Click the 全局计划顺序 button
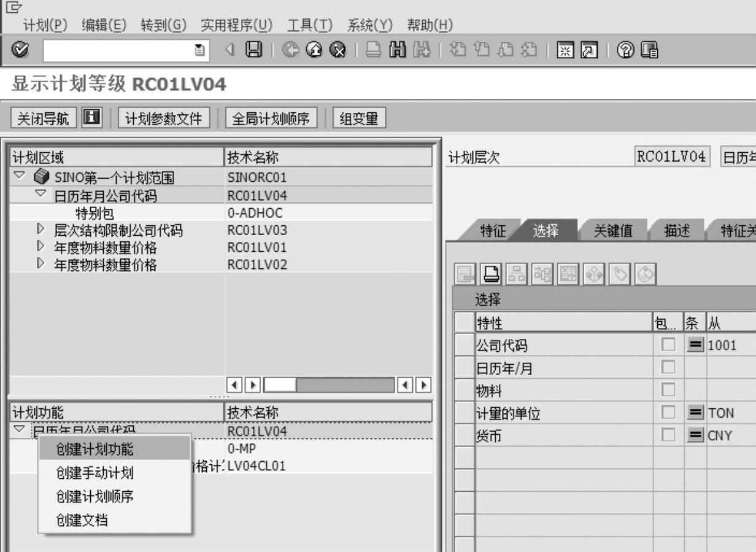Viewport: 756px width, 552px height. 271,118
